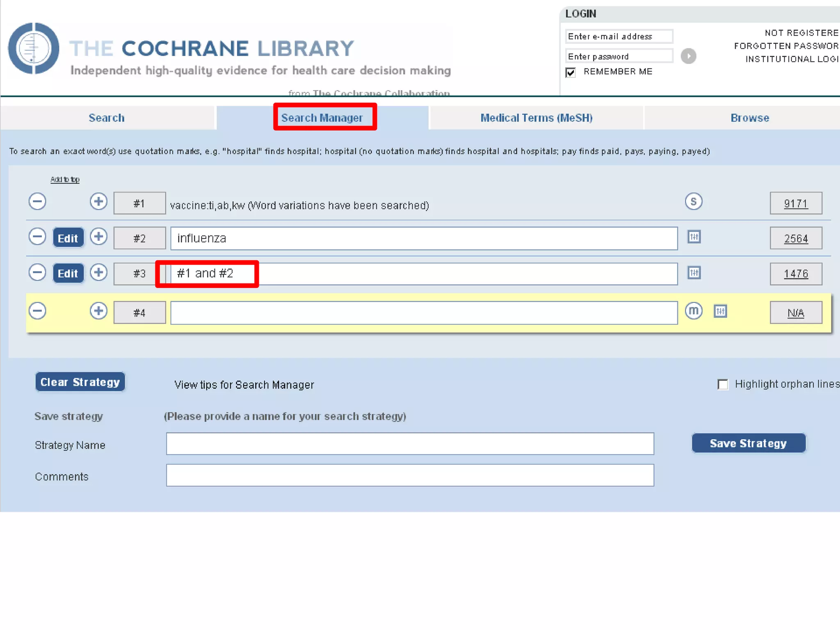Add line after #3 with plus icon
The height and width of the screenshot is (630, 840).
98,273
